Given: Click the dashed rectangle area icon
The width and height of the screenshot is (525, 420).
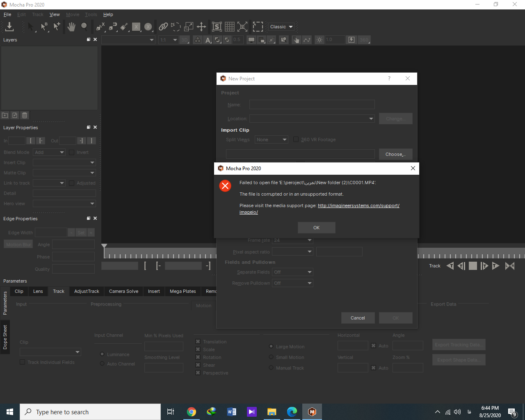Looking at the screenshot, I should point(258,27).
